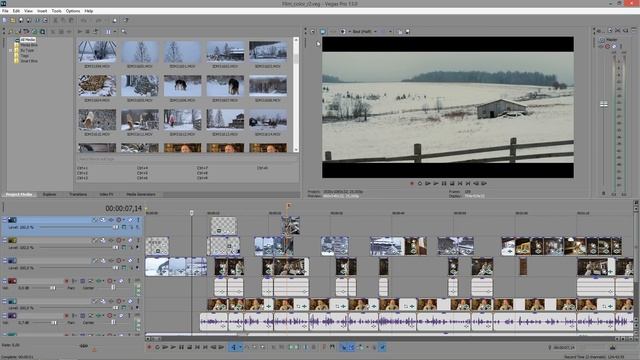Image resolution: width=640 pixels, height=360 pixels.
Task: Toggle Preview on External Monitor
Action: point(322,31)
